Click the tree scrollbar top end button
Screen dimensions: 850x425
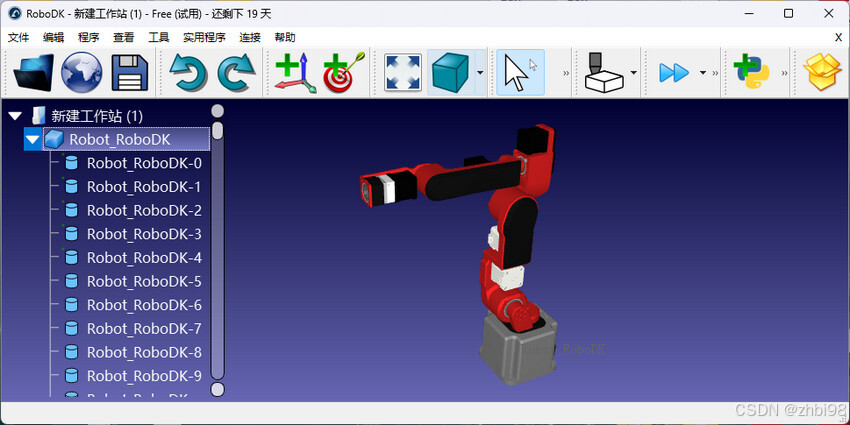pyautogui.click(x=217, y=111)
